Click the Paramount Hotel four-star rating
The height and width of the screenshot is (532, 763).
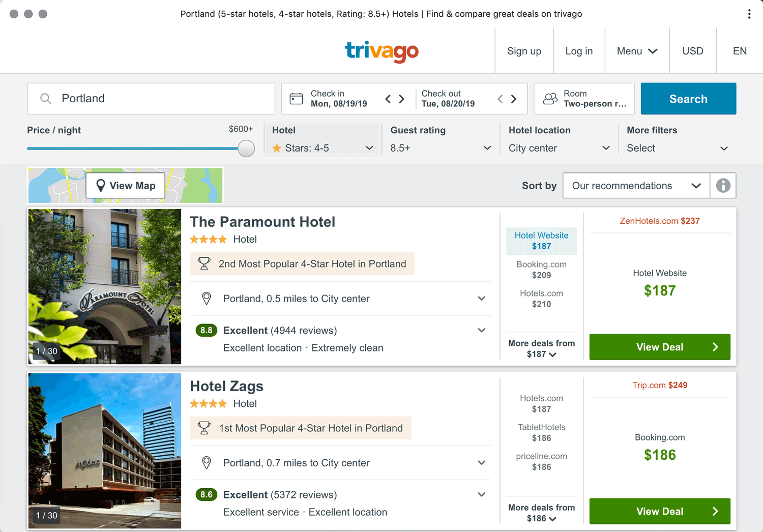click(209, 239)
